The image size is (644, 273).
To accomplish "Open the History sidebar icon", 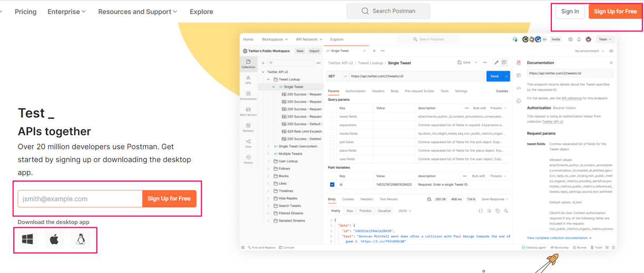I will [x=248, y=159].
